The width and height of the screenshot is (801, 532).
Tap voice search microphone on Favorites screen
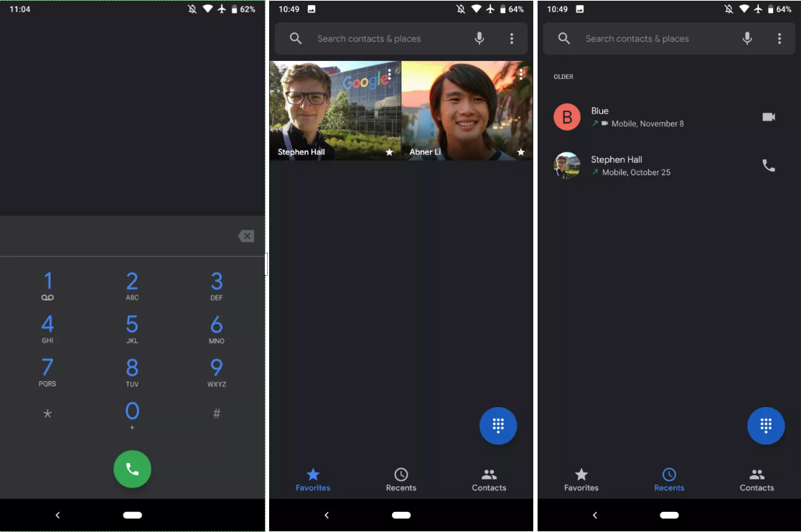pos(479,38)
